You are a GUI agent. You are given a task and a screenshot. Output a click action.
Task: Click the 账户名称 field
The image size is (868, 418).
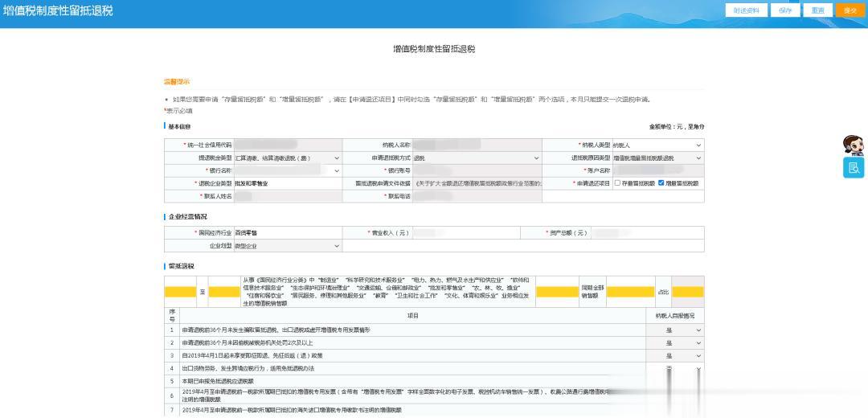pyautogui.click(x=657, y=170)
